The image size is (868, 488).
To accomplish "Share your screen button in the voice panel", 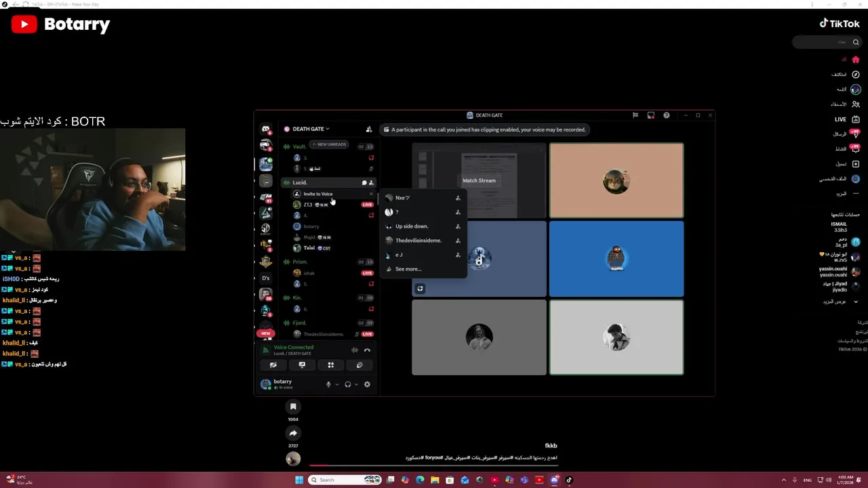I will (x=302, y=365).
